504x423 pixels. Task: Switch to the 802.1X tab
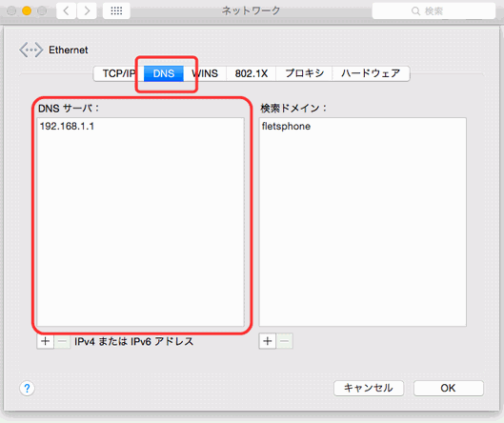click(251, 73)
